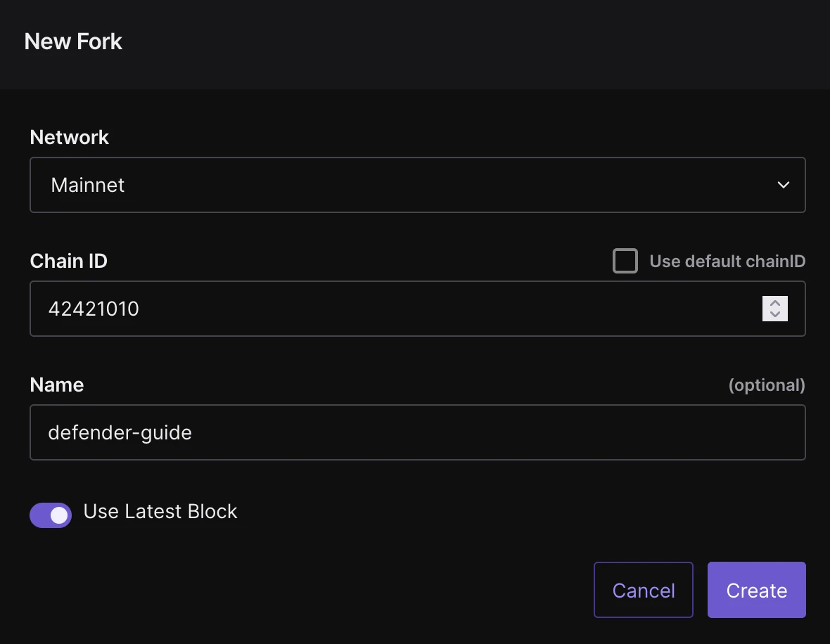Viewport: 830px width, 644px height.
Task: Click the defender-guide text in the Name field
Action: point(120,432)
